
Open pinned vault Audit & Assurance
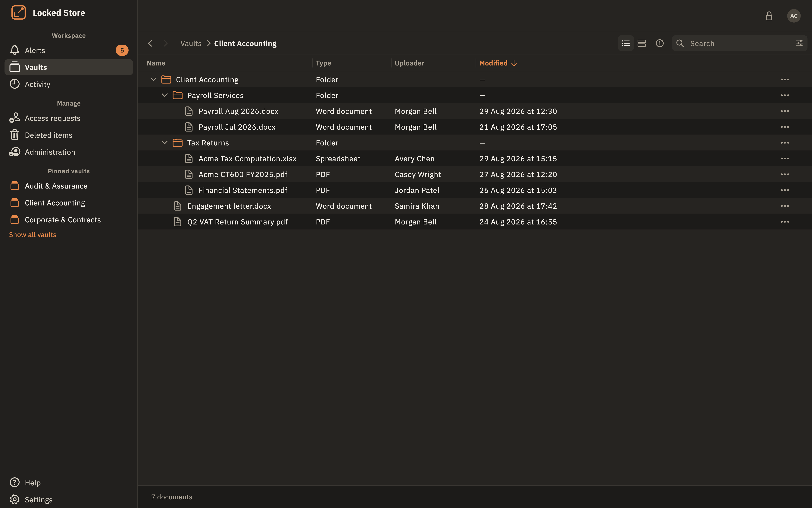click(69, 186)
